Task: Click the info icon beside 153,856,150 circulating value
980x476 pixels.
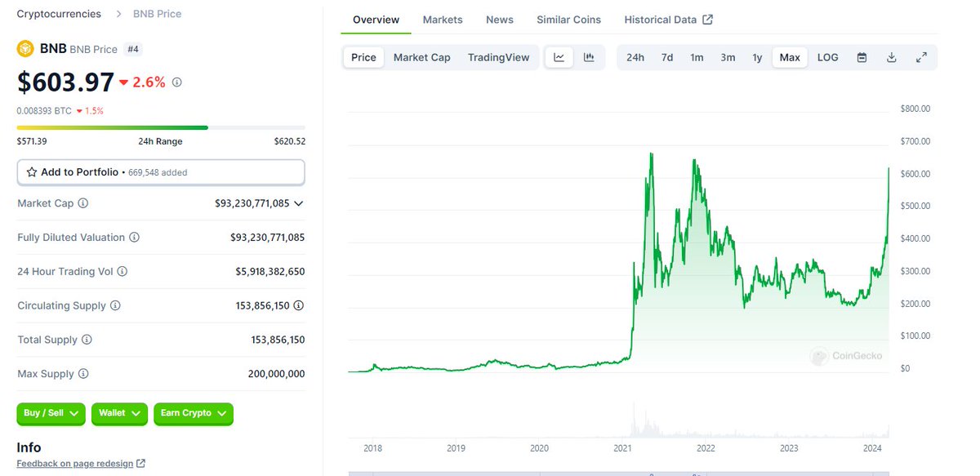Action: [299, 305]
